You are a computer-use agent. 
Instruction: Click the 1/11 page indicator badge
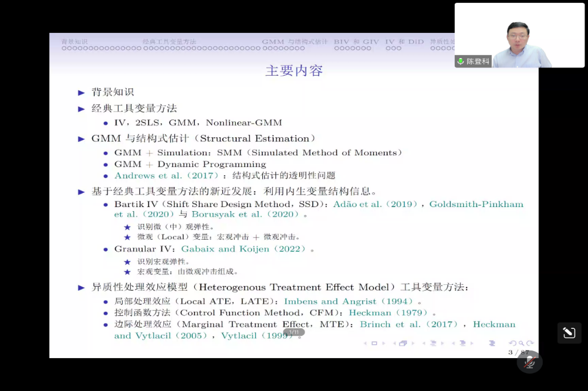(x=294, y=332)
